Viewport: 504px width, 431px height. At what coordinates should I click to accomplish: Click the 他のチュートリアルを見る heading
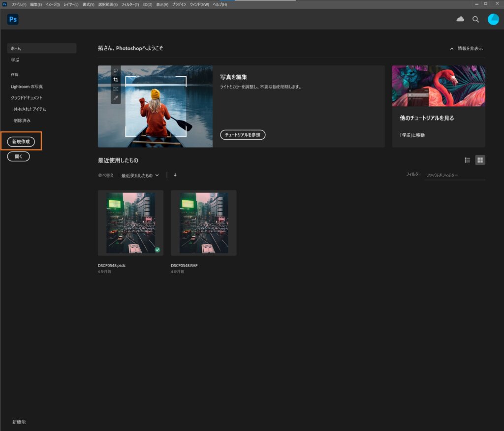427,118
